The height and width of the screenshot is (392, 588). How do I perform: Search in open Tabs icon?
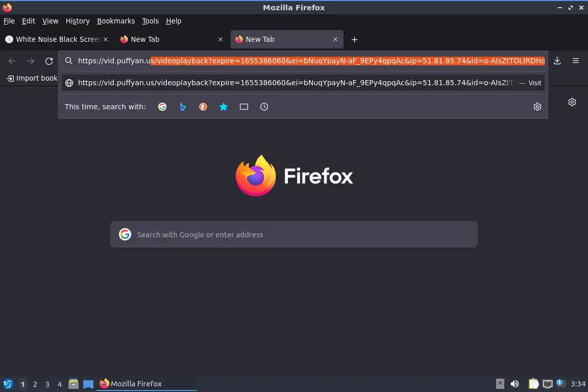(244, 107)
